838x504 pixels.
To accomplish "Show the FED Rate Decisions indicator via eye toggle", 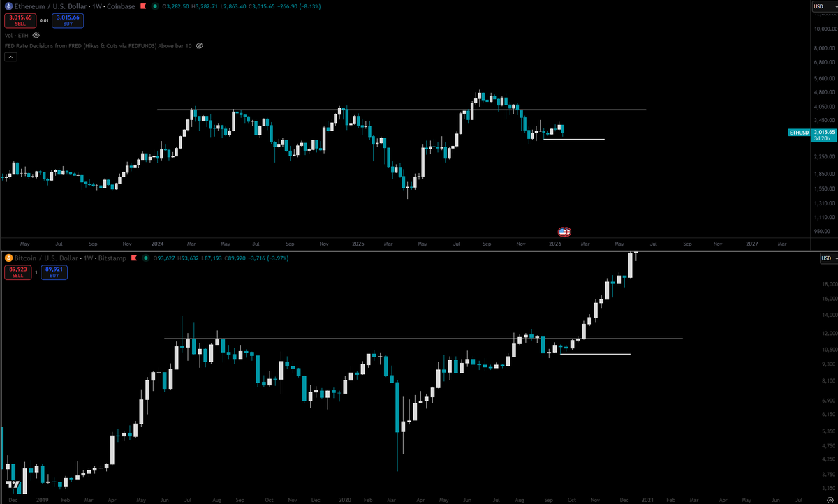I will (199, 45).
